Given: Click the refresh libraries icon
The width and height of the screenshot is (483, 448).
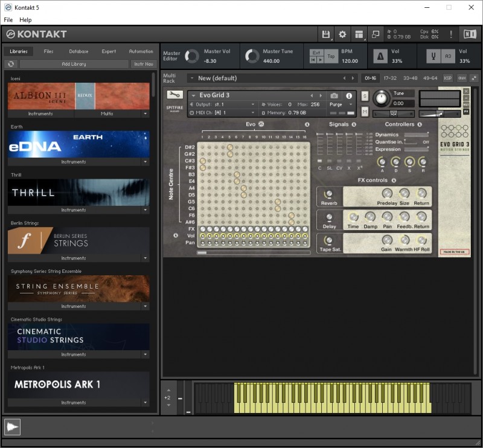Looking at the screenshot, I should tap(11, 64).
